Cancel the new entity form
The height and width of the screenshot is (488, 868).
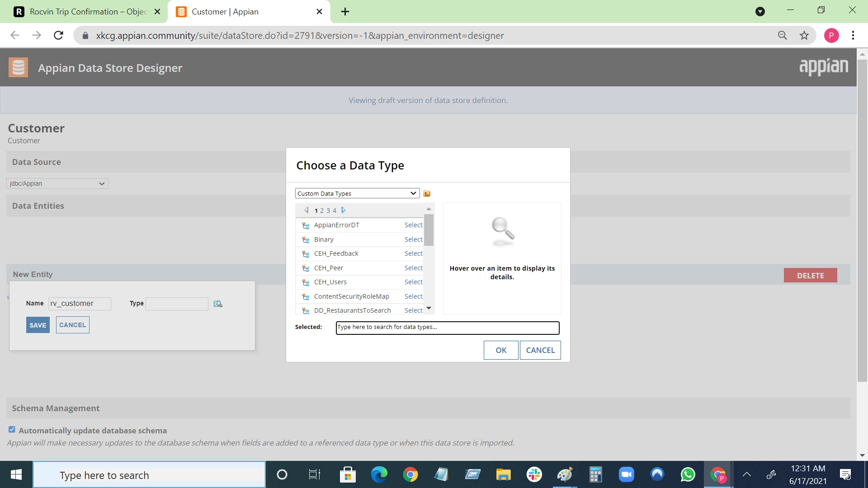(x=73, y=325)
